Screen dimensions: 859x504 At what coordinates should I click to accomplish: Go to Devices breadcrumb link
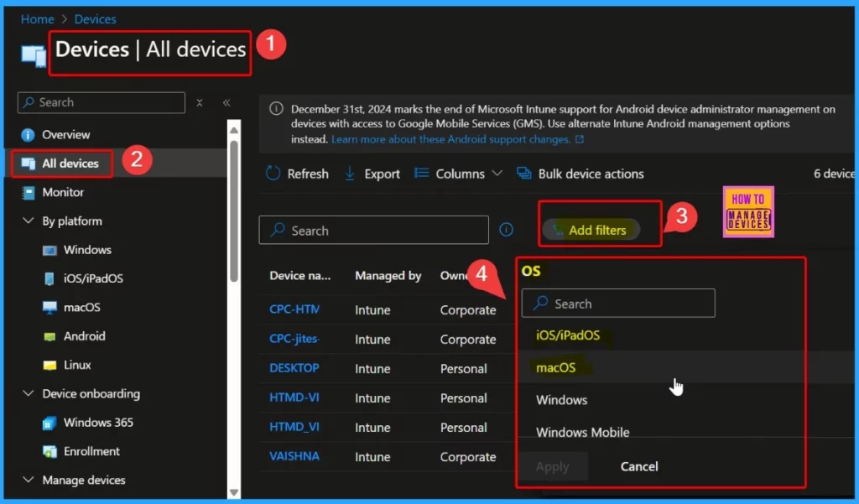96,19
